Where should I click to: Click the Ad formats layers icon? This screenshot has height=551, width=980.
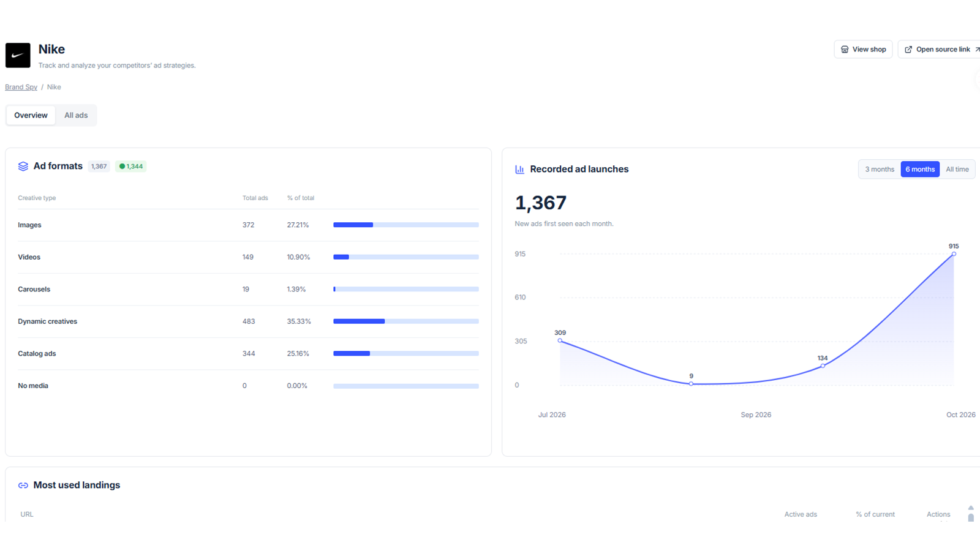(x=23, y=167)
